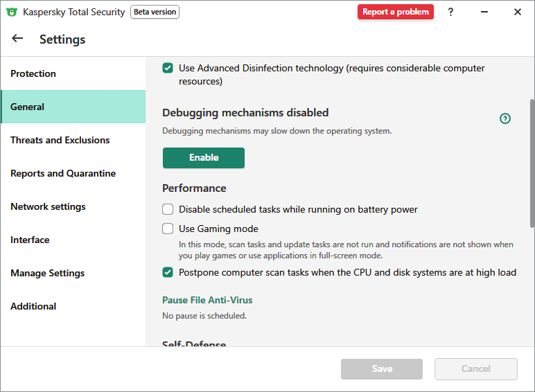
Task: Open the question mark help icon in title bar
Action: pyautogui.click(x=450, y=12)
